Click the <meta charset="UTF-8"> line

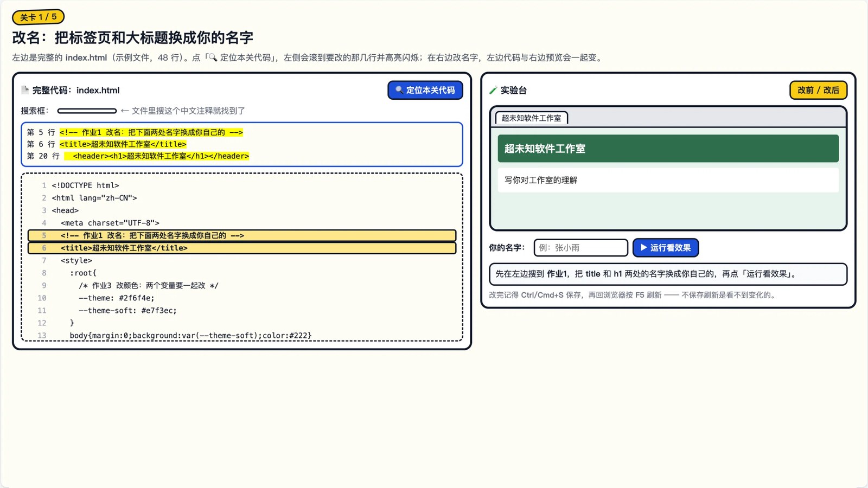[x=110, y=223]
